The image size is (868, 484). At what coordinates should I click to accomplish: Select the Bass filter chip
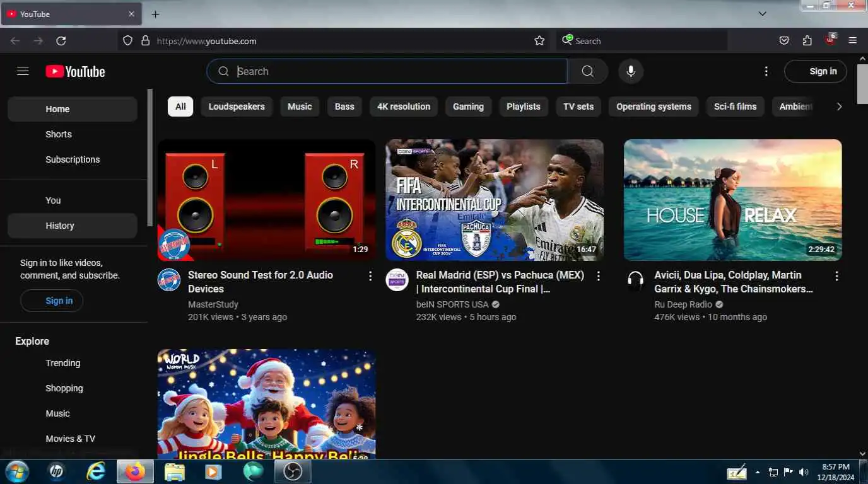coord(344,107)
